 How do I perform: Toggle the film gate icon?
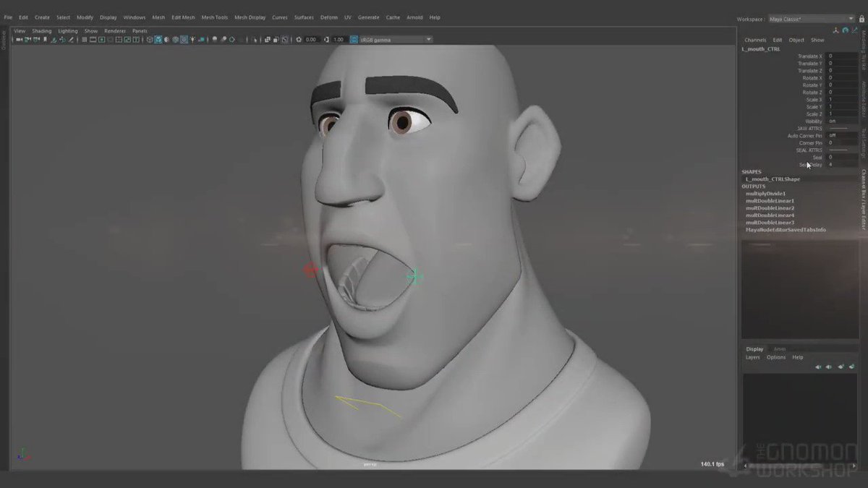pos(93,39)
